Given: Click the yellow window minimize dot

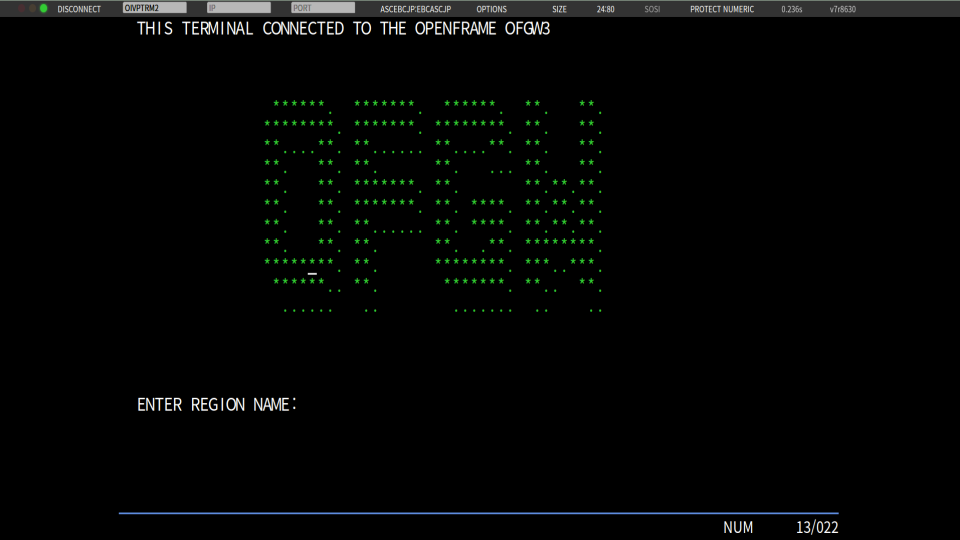Looking at the screenshot, I should pos(32,9).
